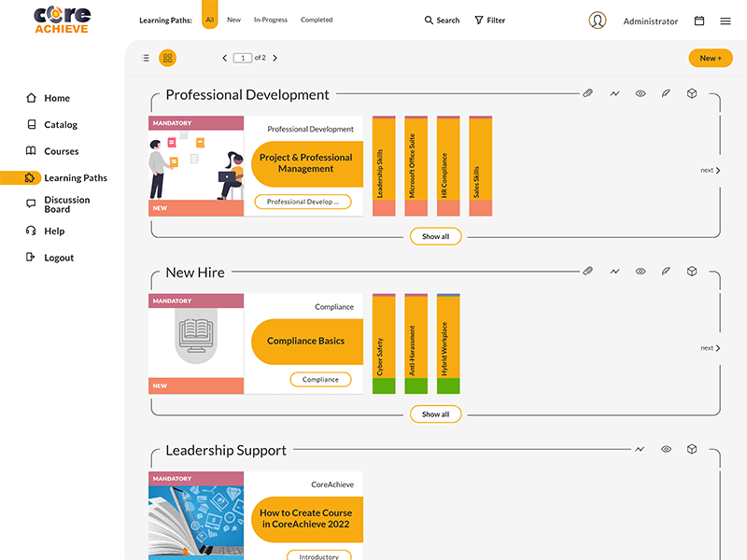The height and width of the screenshot is (560, 747).
Task: Select the Leadership Skills course bar
Action: (384, 166)
